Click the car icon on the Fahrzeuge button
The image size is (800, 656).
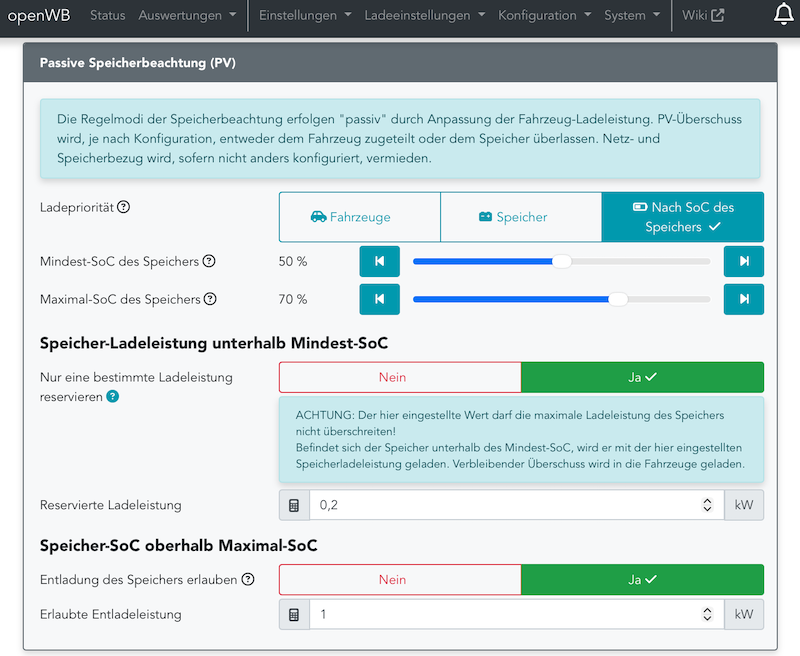[320, 217]
